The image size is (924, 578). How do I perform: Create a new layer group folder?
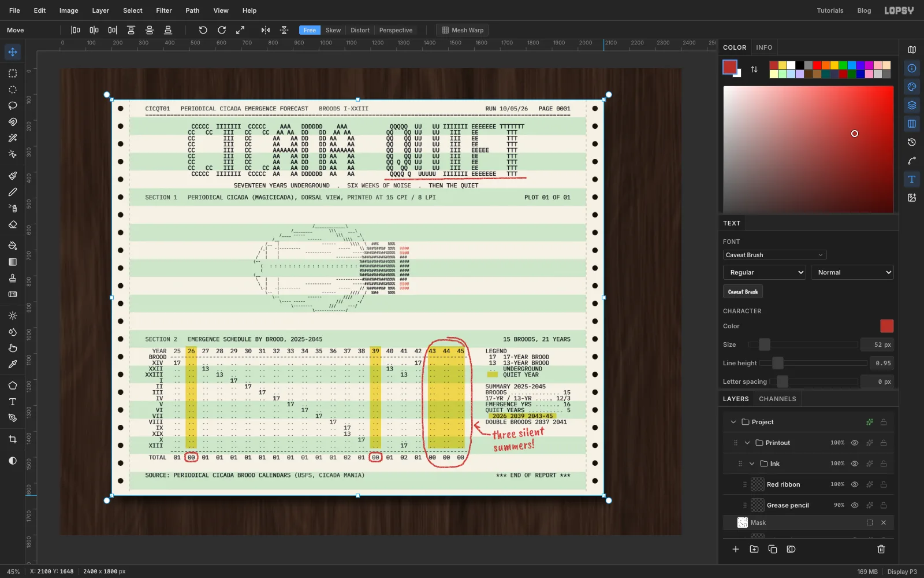coord(754,549)
